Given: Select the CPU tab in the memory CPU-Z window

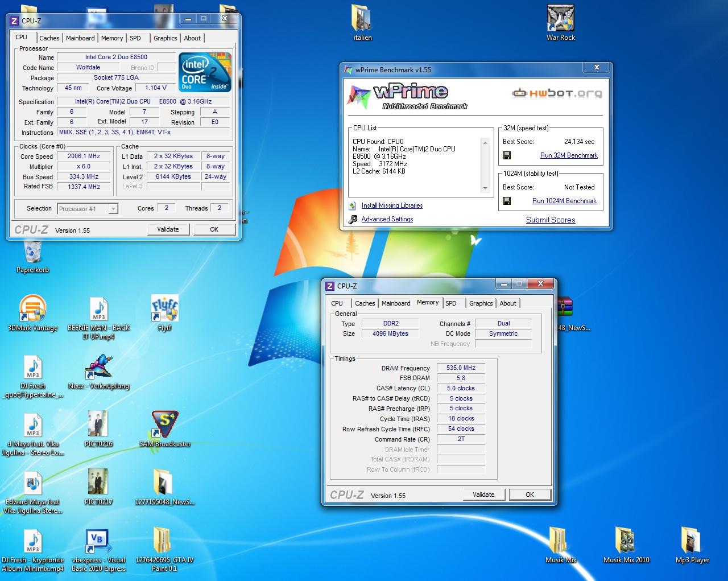Looking at the screenshot, I should pos(337,303).
